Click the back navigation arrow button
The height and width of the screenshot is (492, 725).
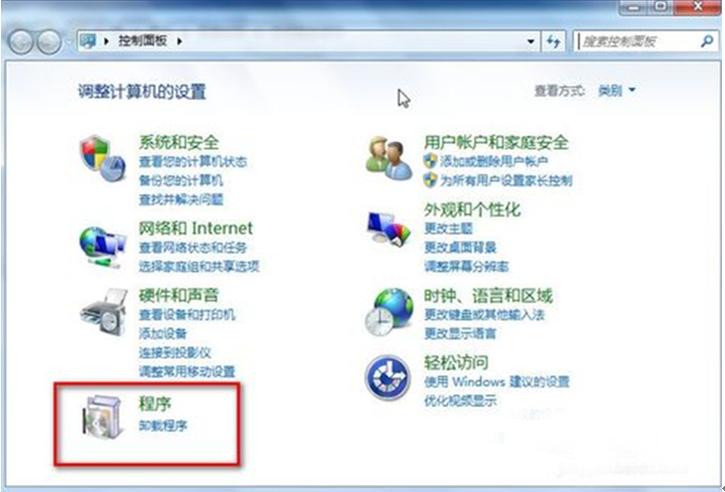click(21, 42)
